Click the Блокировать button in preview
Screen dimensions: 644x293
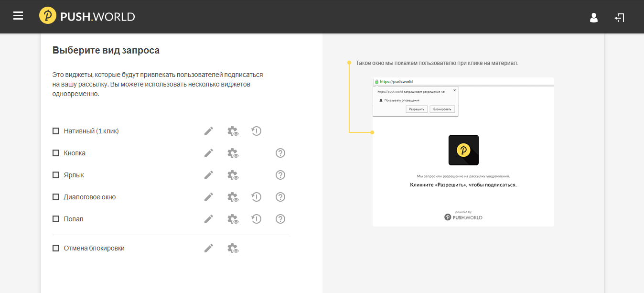point(442,109)
